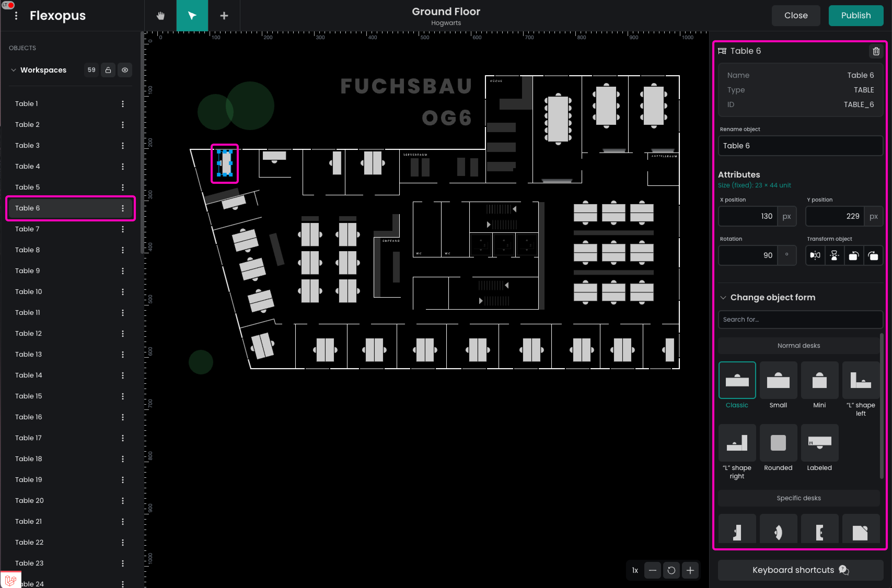Collapse the Workspaces group
892x588 pixels.
[x=14, y=70]
